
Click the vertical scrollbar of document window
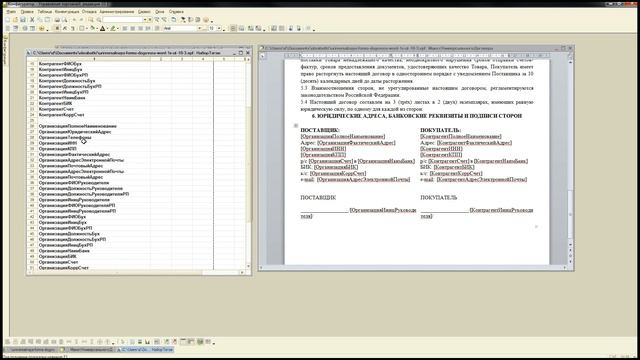coord(570,155)
